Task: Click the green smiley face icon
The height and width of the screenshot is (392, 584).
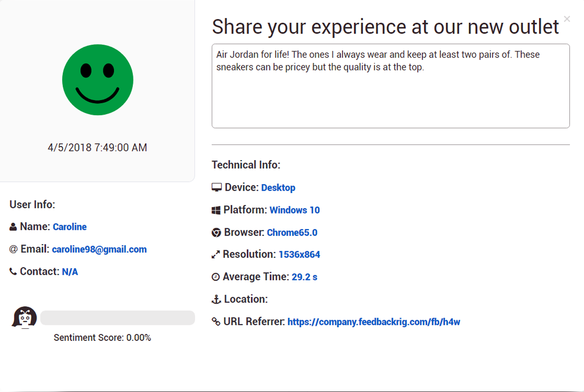Action: (x=98, y=80)
